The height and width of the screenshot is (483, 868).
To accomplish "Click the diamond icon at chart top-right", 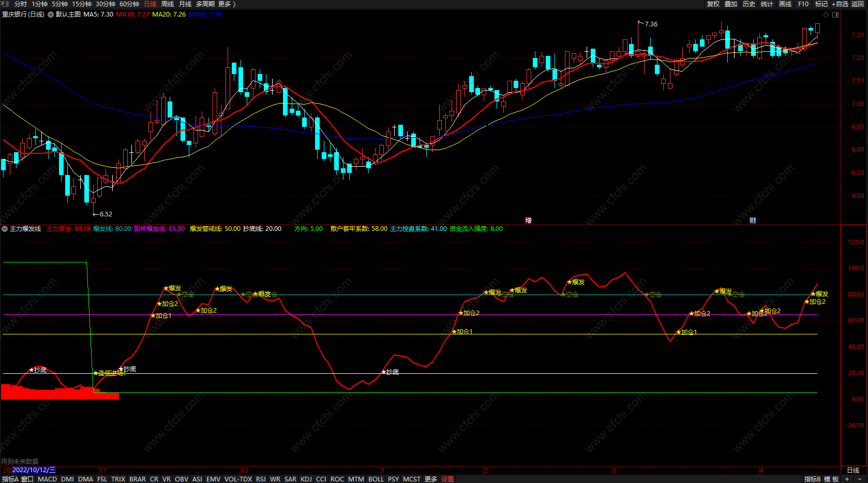I will coord(826,14).
